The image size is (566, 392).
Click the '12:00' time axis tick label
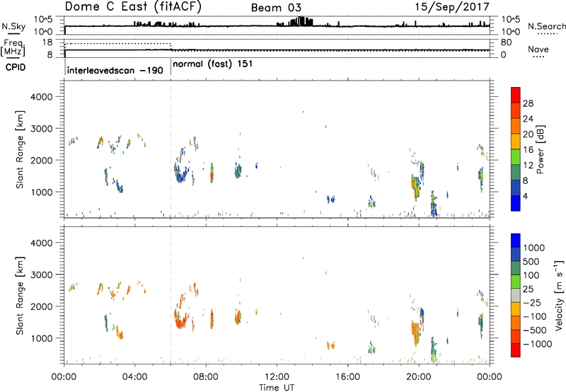277,377
